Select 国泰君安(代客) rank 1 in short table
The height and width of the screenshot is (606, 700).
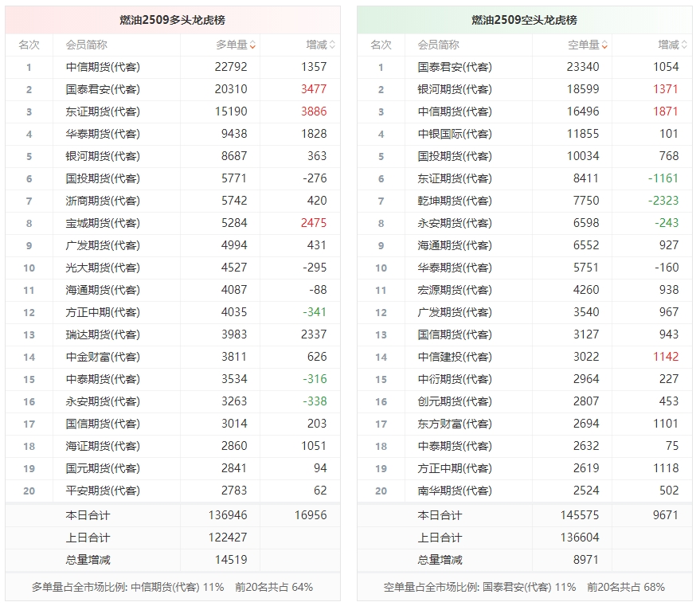(455, 67)
